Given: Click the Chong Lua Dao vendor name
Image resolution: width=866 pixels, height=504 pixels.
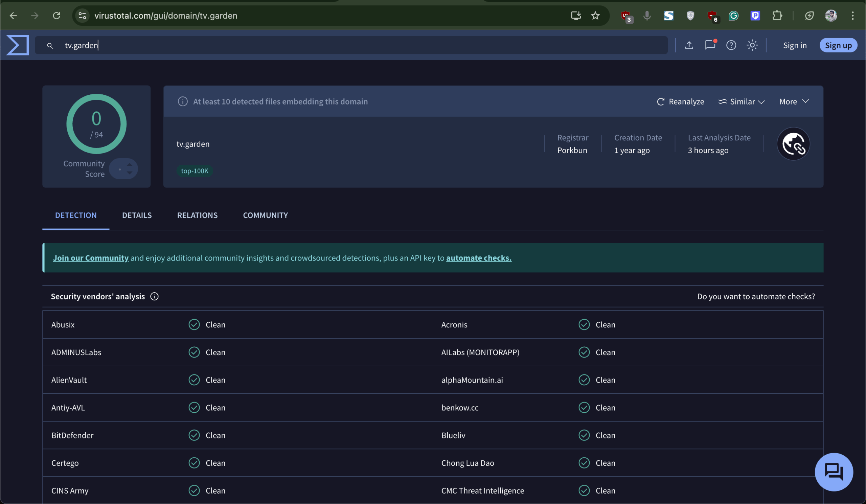Looking at the screenshot, I should click(468, 463).
